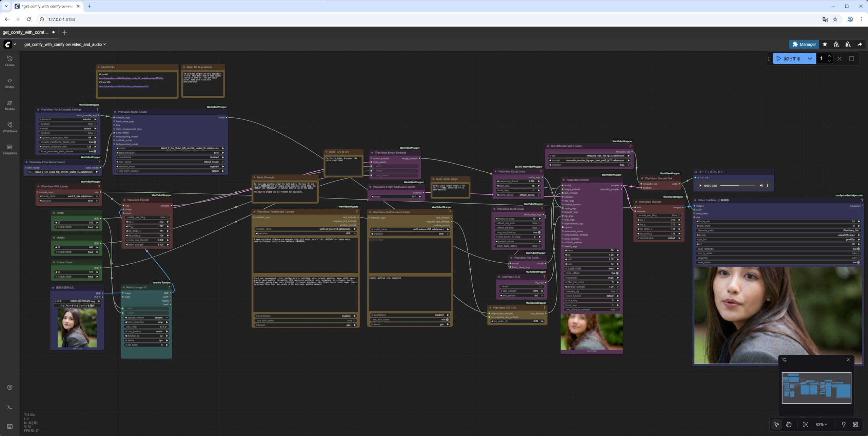Click the Manager button
Image resolution: width=868 pixels, height=436 pixels.
pyautogui.click(x=804, y=44)
